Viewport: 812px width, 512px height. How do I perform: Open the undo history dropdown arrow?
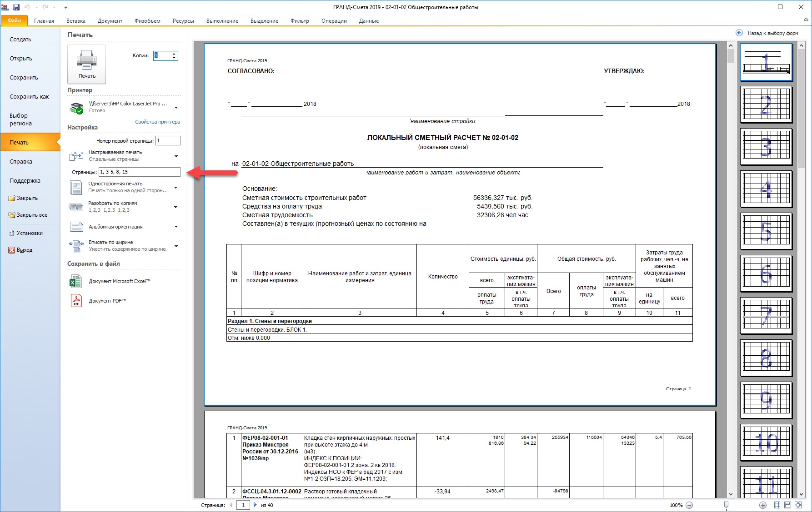tap(36, 7)
